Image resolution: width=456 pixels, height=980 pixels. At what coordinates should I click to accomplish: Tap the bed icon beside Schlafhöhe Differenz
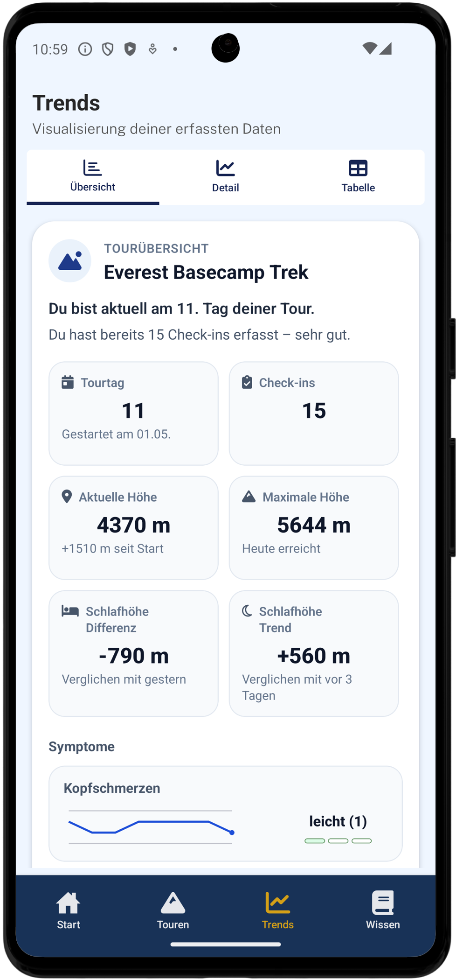70,611
